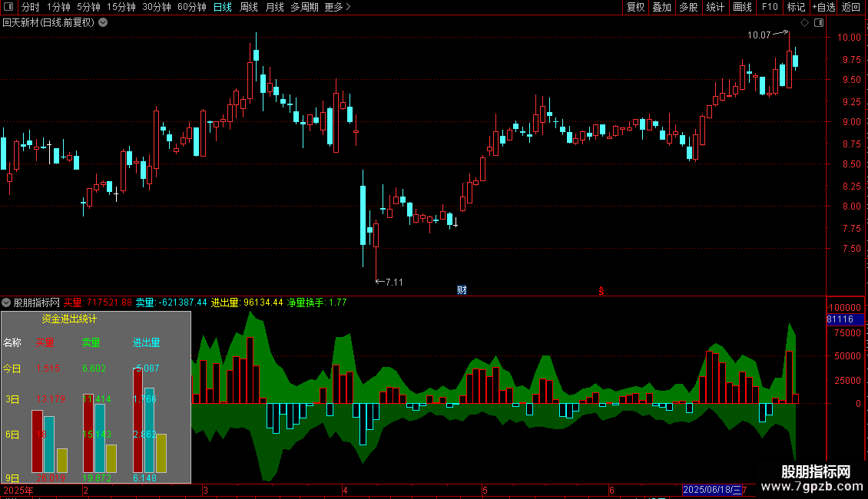Click the 卖量 column header in panel
868x499 pixels.
coord(91,342)
